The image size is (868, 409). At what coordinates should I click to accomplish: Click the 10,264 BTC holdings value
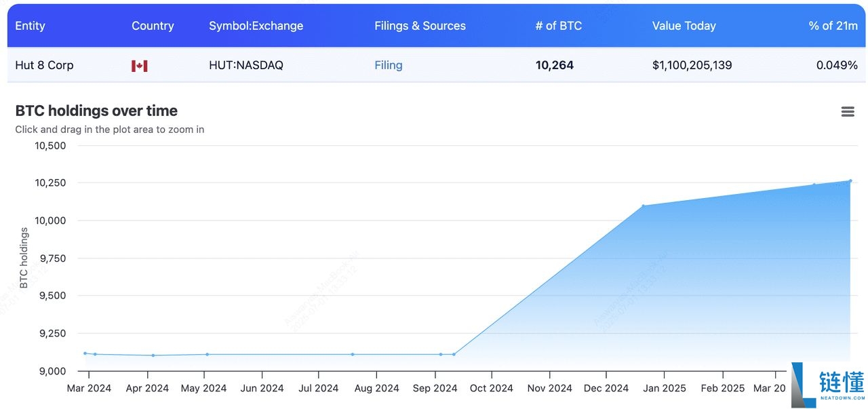(x=555, y=65)
